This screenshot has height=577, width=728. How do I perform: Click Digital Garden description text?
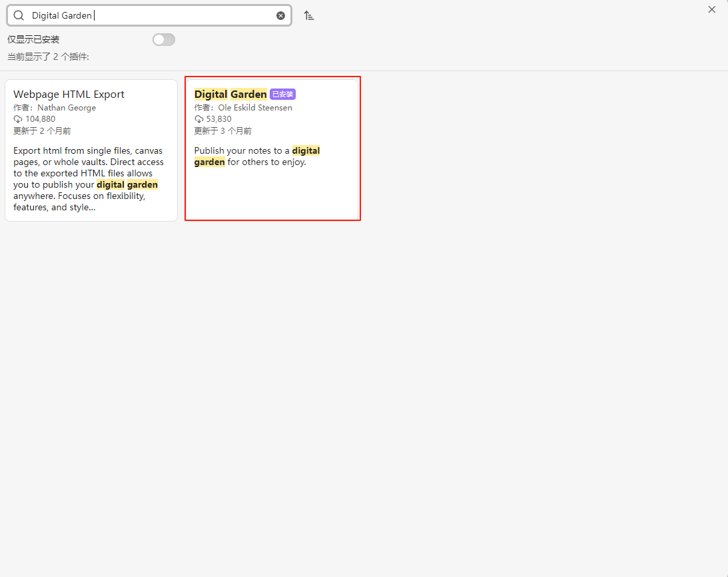click(x=256, y=156)
